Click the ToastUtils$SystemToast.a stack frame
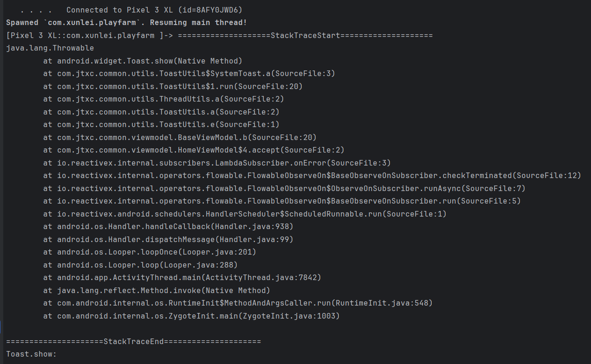Viewport: 591px width, 364px height. pos(189,74)
